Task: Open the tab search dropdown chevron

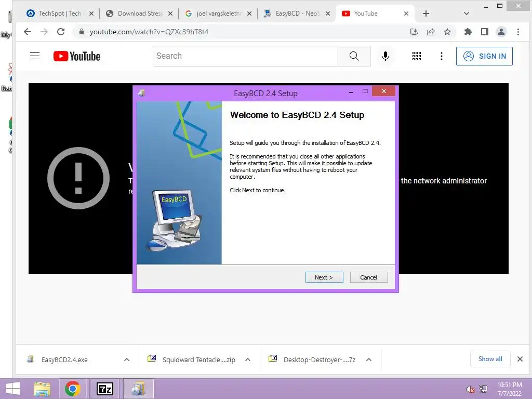Action: pos(466,14)
